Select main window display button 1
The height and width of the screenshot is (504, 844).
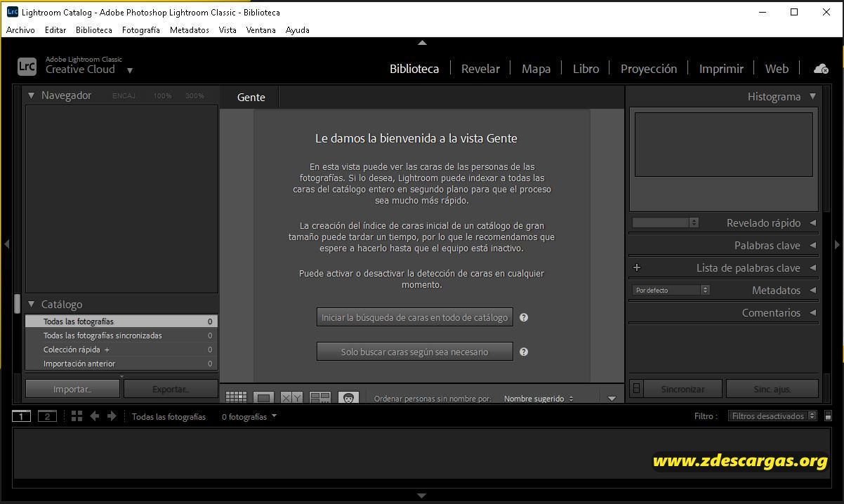21,416
